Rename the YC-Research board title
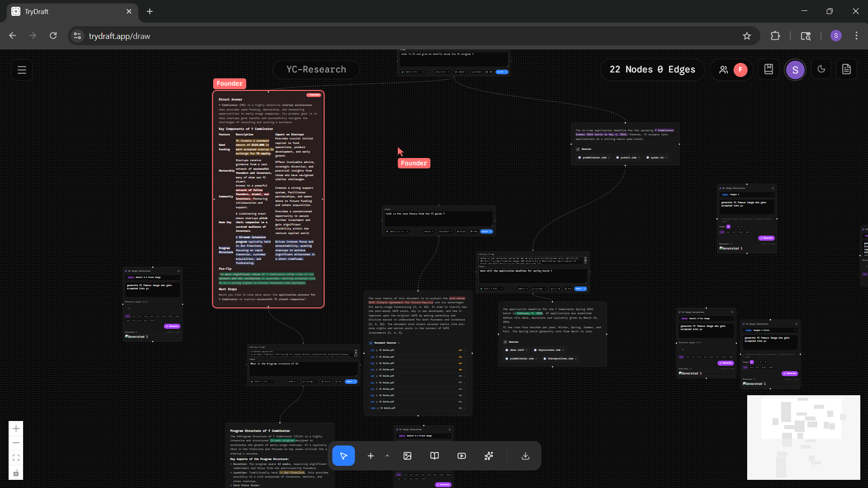Viewport: 868px width, 488px height. click(x=316, y=69)
